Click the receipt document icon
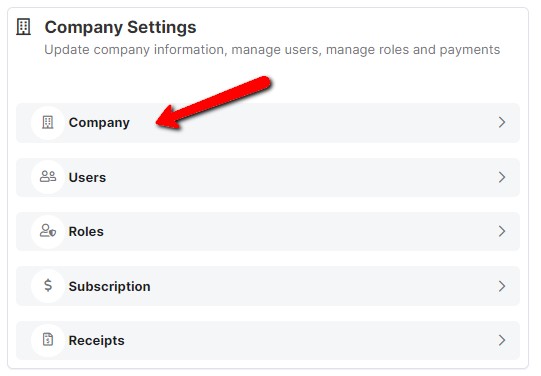The height and width of the screenshot is (376, 541). 48,339
